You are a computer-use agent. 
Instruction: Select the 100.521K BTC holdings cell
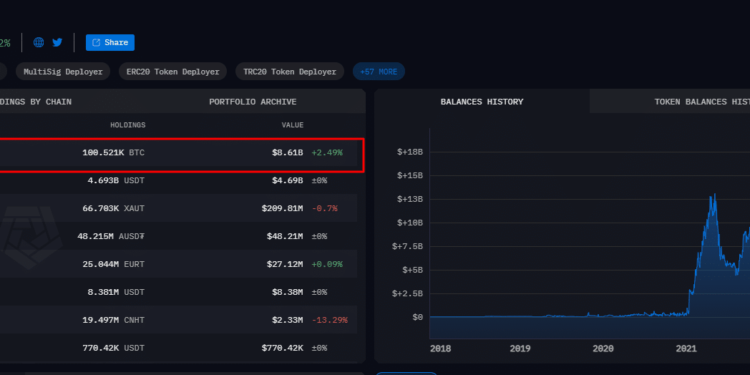pyautogui.click(x=113, y=153)
